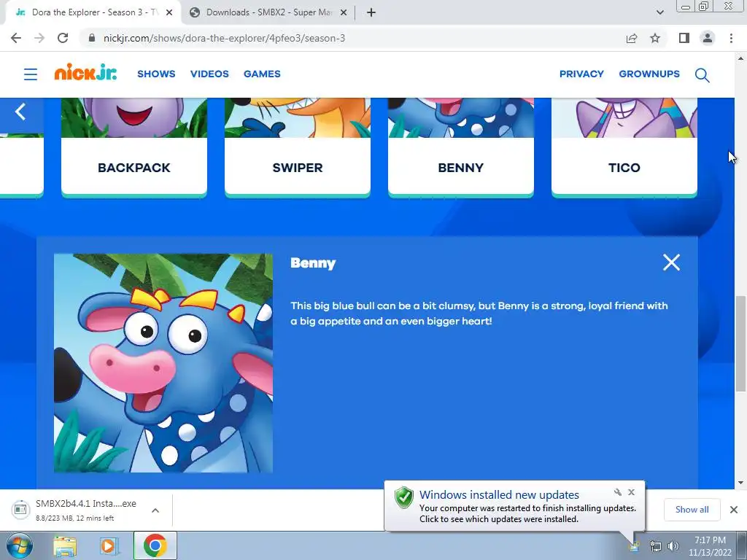Bookmark this page with star
The width and height of the screenshot is (747, 560).
[655, 38]
